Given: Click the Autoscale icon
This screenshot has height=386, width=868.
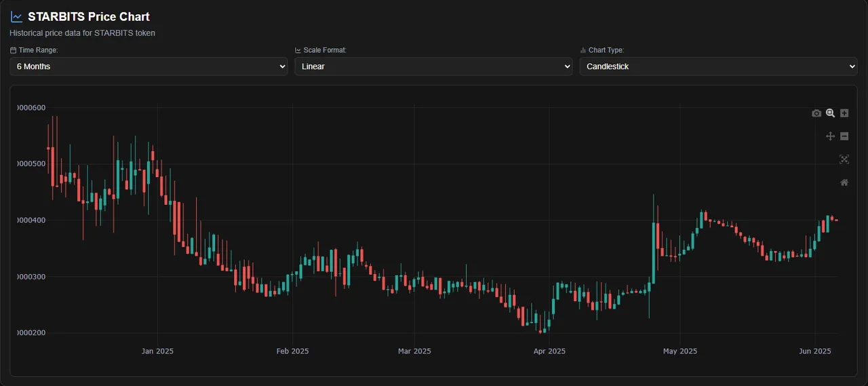Looking at the screenshot, I should (844, 159).
